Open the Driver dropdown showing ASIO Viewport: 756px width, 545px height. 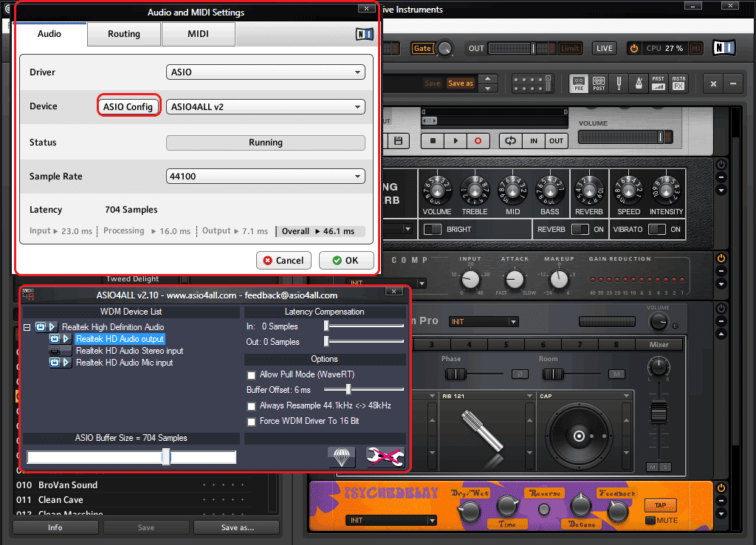tap(266, 72)
